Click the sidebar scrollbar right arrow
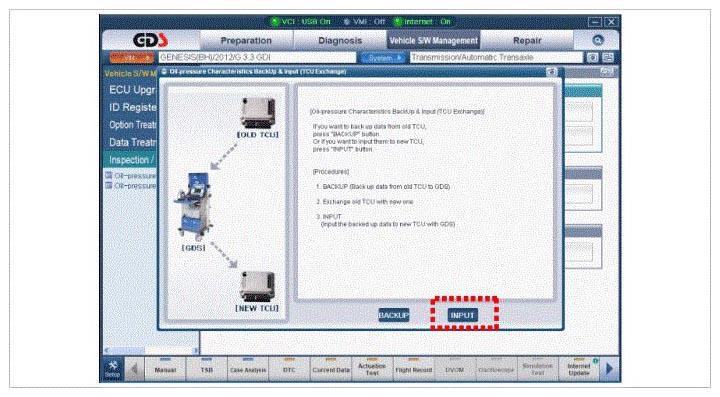 click(x=196, y=350)
